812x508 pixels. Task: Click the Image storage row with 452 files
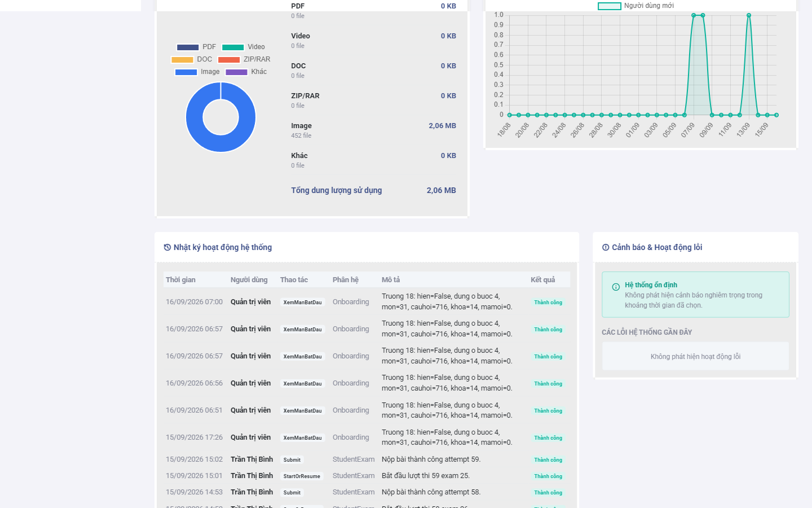click(373, 130)
